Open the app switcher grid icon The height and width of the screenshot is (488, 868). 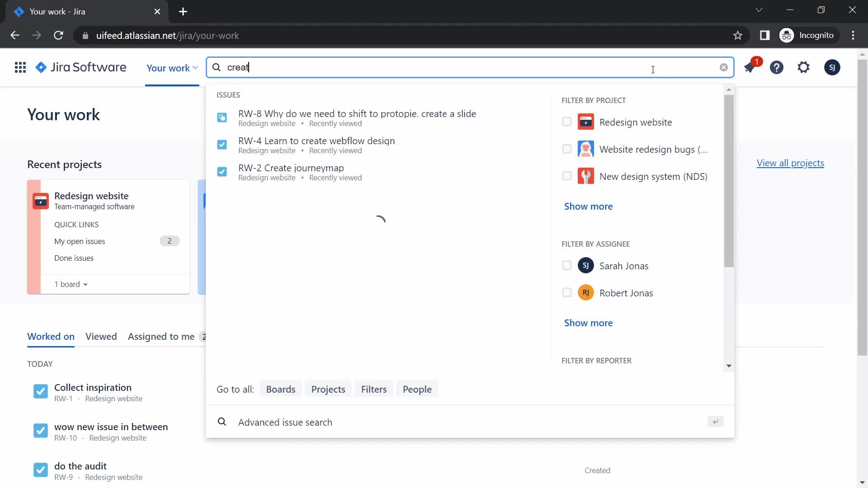(x=20, y=68)
